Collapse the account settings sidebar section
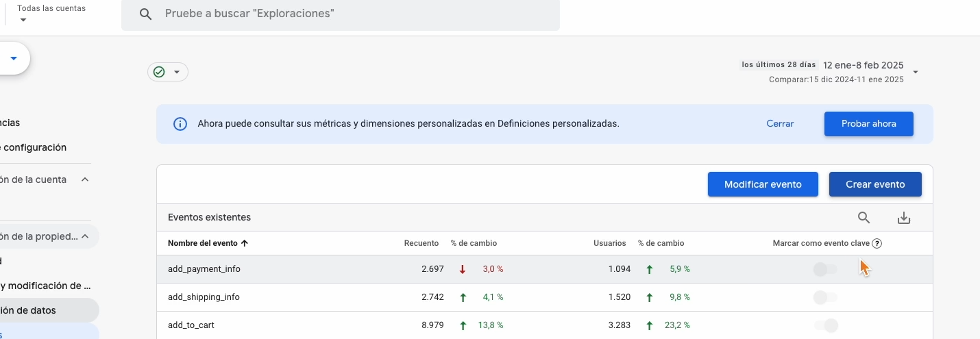The height and width of the screenshot is (339, 980). [x=85, y=179]
